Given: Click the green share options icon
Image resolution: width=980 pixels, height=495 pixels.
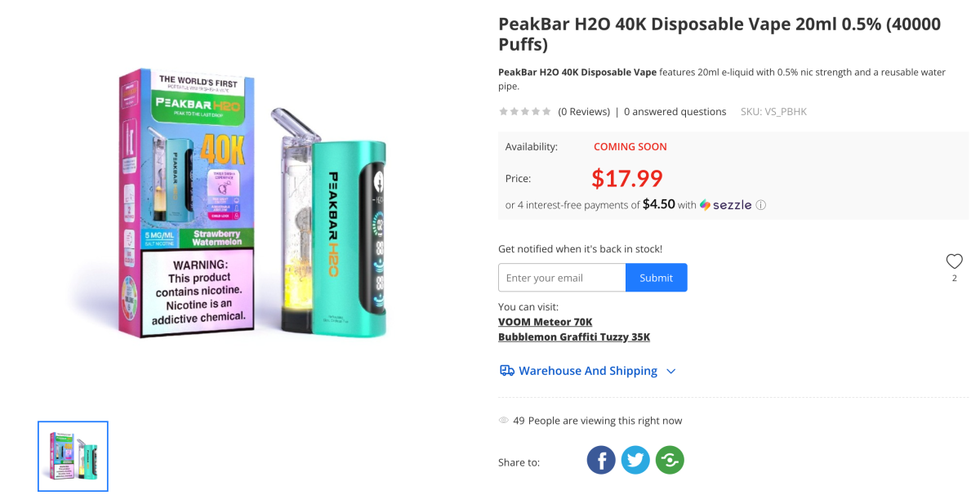Looking at the screenshot, I should pyautogui.click(x=670, y=460).
